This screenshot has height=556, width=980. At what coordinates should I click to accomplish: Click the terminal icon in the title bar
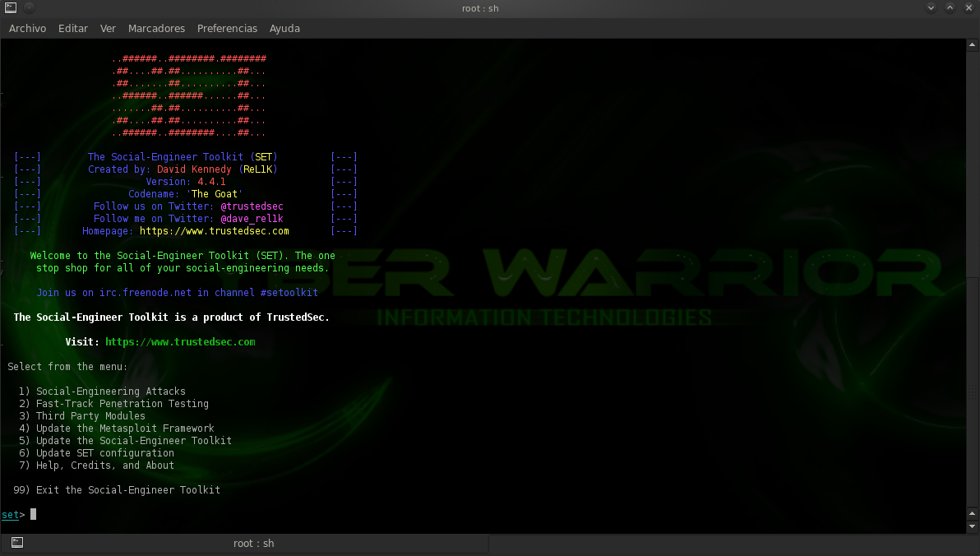tap(11, 8)
